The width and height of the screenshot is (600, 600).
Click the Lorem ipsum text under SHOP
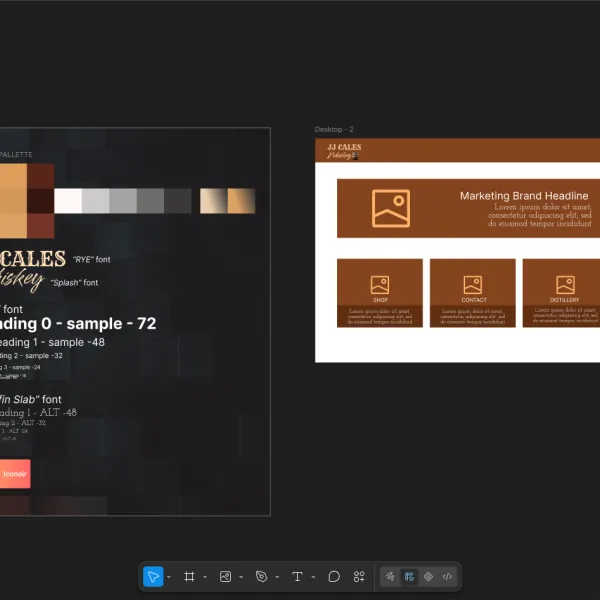click(x=380, y=316)
